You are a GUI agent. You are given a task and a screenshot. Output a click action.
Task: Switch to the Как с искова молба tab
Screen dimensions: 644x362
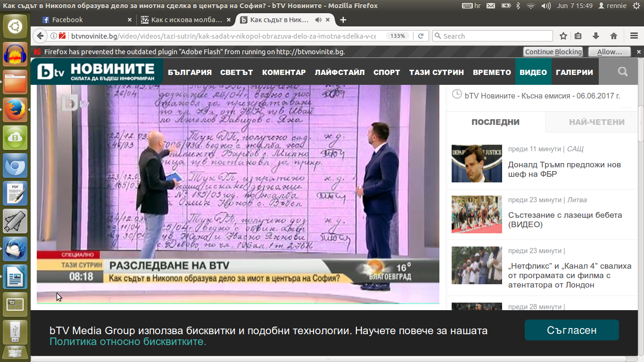[187, 20]
